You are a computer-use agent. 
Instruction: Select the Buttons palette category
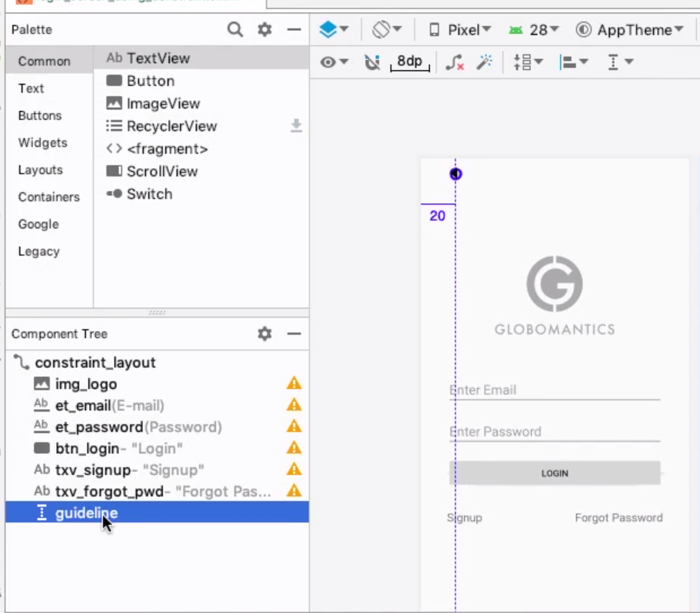49,115
